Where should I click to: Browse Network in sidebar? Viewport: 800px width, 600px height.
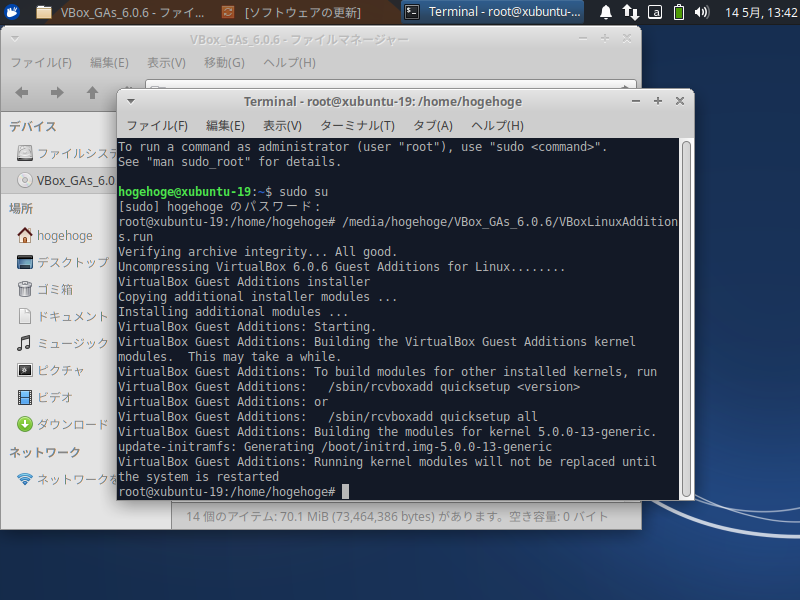coord(66,479)
